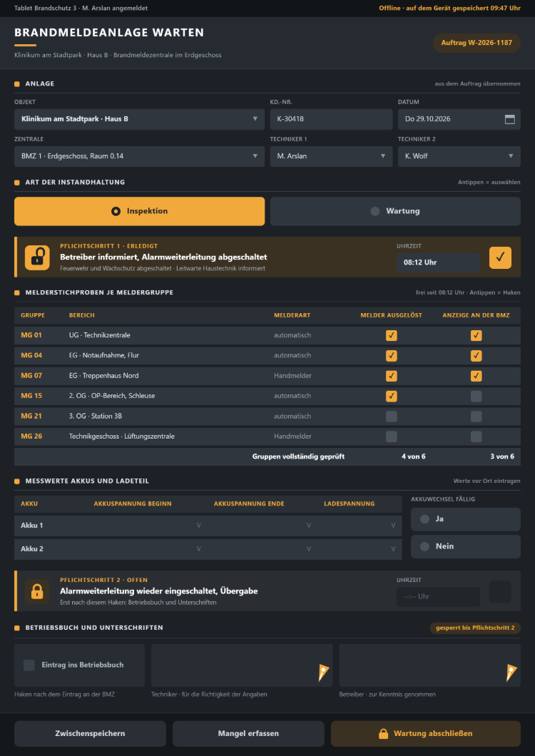Click 'Technikgeschoss · Lüftungszentrale' cell
The height and width of the screenshot is (756, 535).
click(121, 436)
